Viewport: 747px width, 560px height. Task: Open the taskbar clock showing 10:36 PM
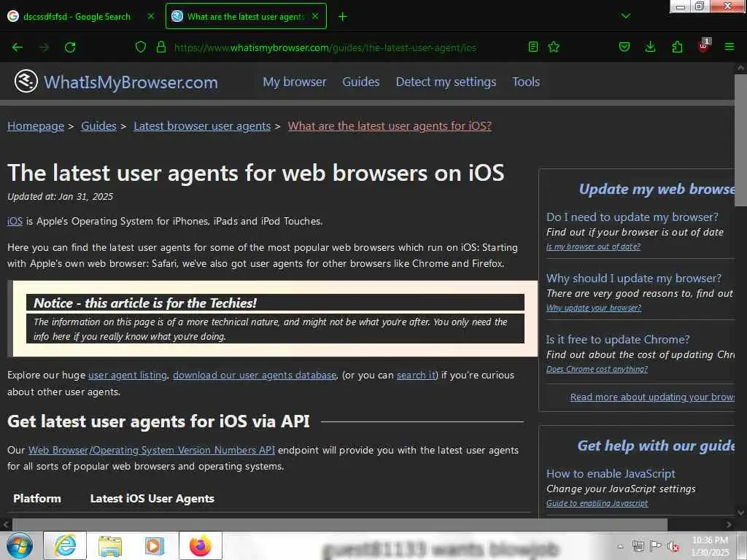(x=710, y=546)
